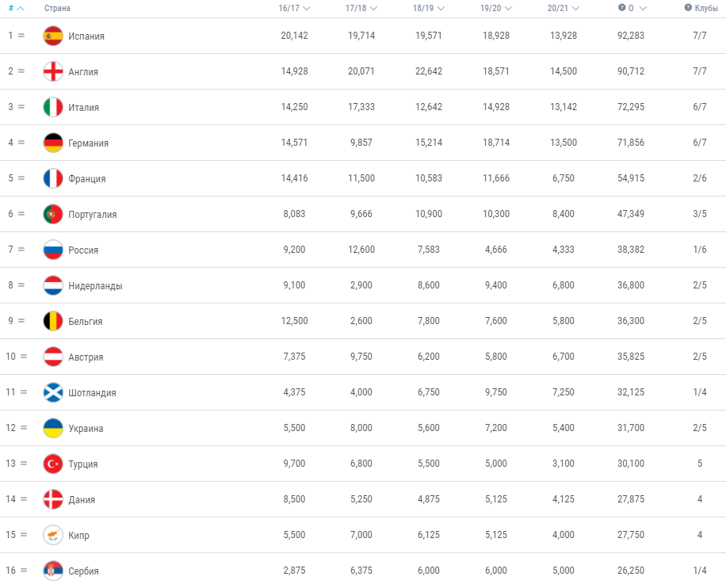The height and width of the screenshot is (588, 726).
Task: Click the help icon beside О column header
Action: pos(621,8)
